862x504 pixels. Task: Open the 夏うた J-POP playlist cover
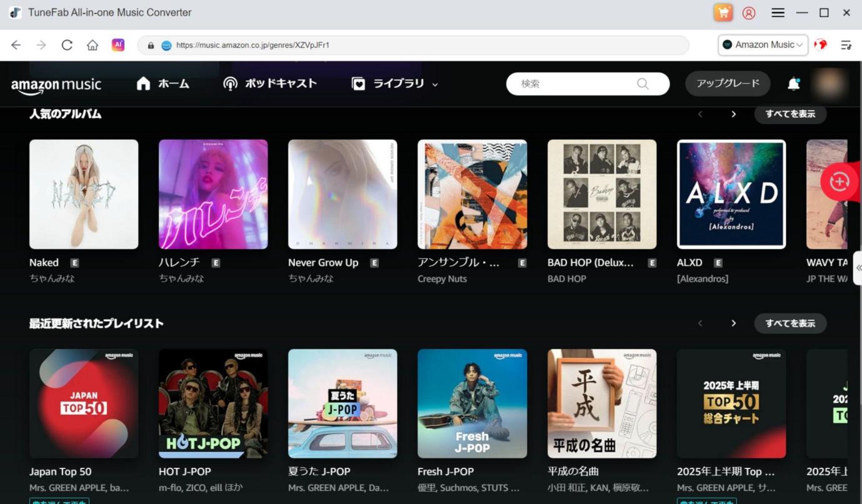(343, 403)
